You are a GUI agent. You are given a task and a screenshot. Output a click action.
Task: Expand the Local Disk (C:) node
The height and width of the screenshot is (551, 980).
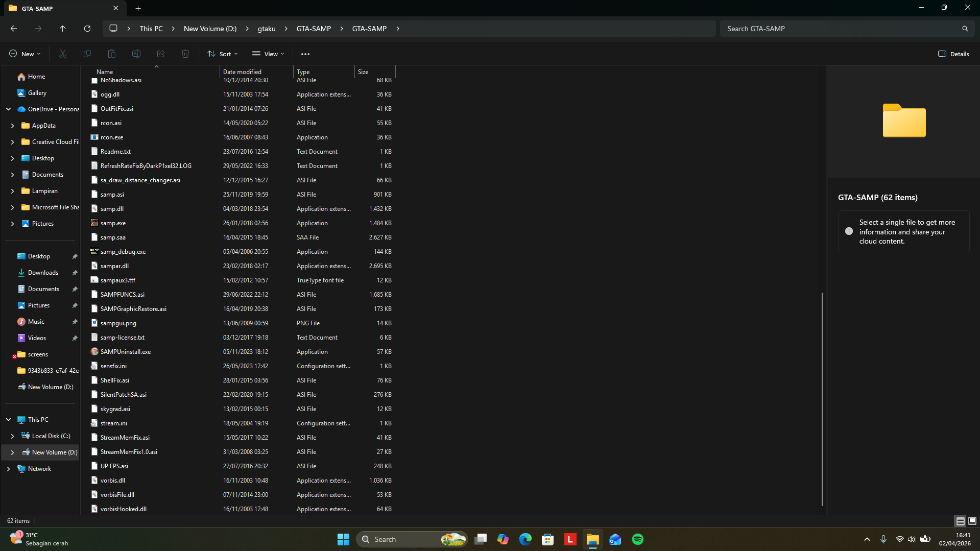(x=13, y=436)
